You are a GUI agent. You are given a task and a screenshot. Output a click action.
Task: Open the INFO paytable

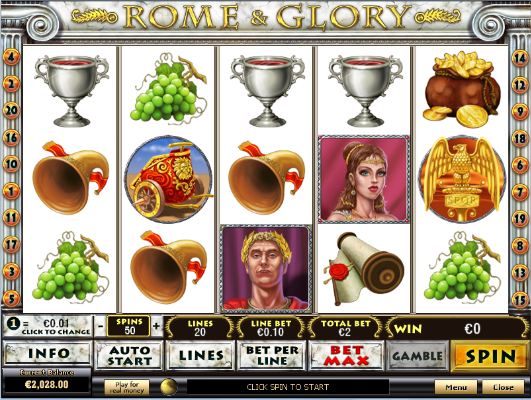point(47,354)
